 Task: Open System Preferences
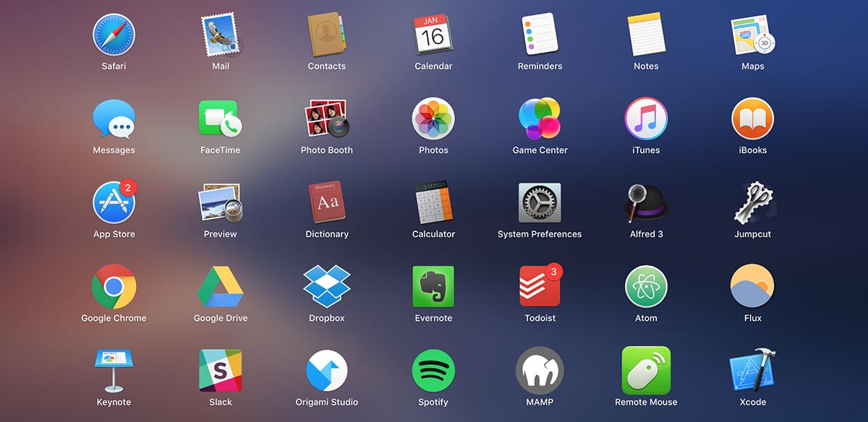click(540, 202)
